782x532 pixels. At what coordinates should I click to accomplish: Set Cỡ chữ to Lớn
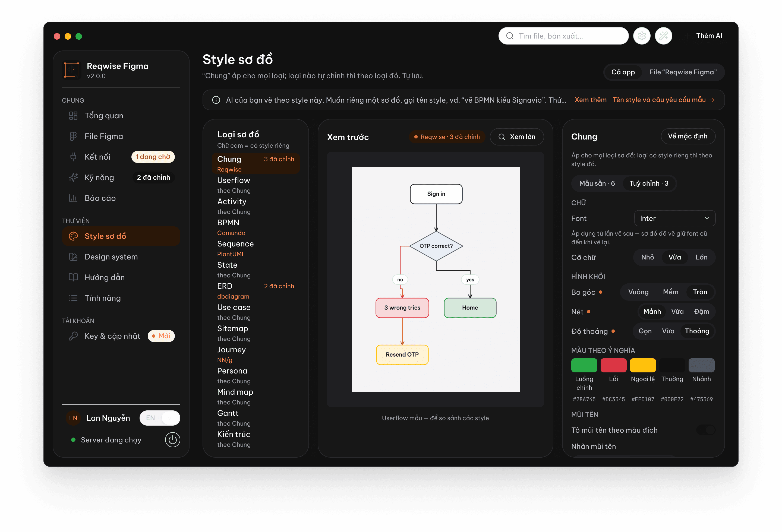coord(701,257)
